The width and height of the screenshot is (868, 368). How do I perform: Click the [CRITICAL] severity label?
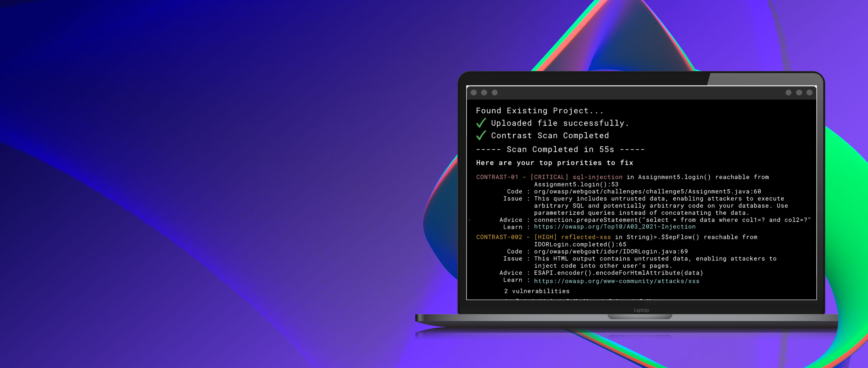point(549,177)
